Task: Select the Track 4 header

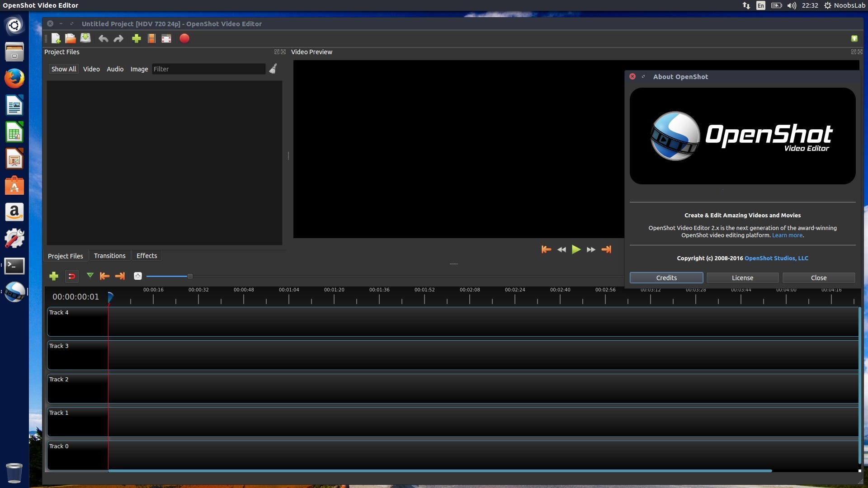Action: tap(78, 322)
